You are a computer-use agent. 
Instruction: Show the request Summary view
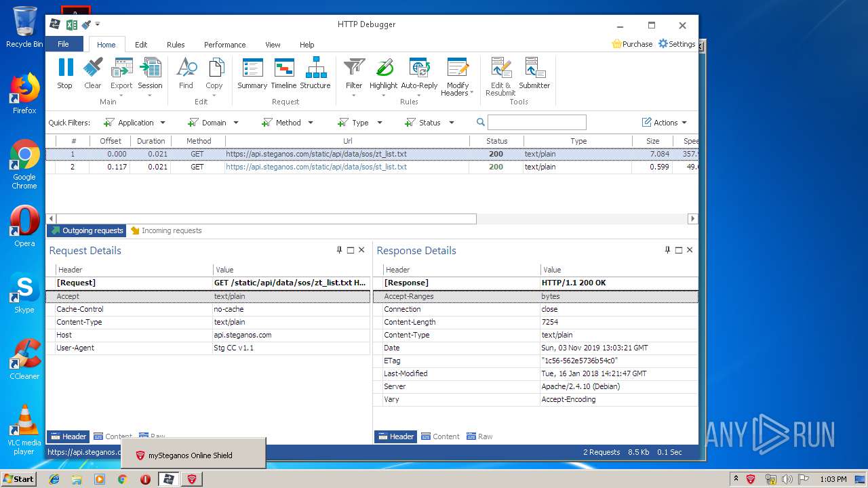coord(252,74)
